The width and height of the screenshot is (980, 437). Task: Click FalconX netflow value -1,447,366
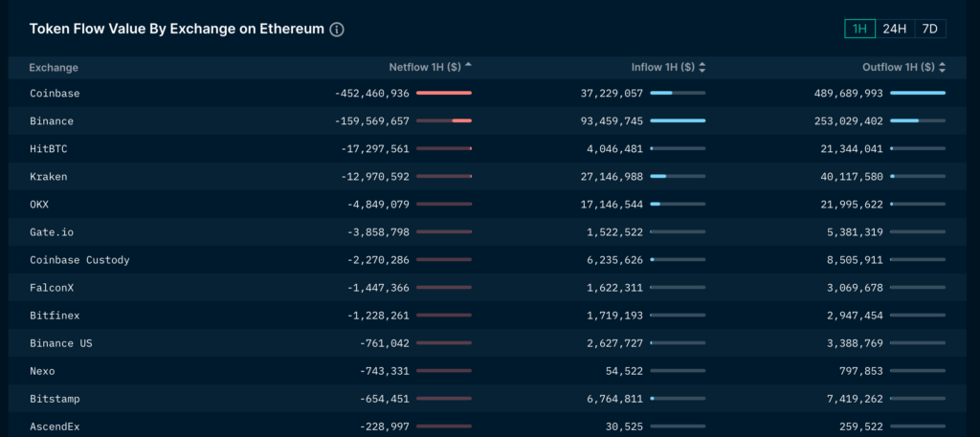tap(378, 288)
